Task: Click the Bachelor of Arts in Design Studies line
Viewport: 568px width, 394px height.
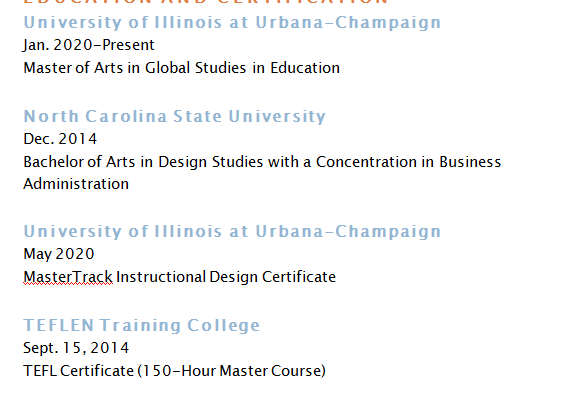Action: click(262, 162)
